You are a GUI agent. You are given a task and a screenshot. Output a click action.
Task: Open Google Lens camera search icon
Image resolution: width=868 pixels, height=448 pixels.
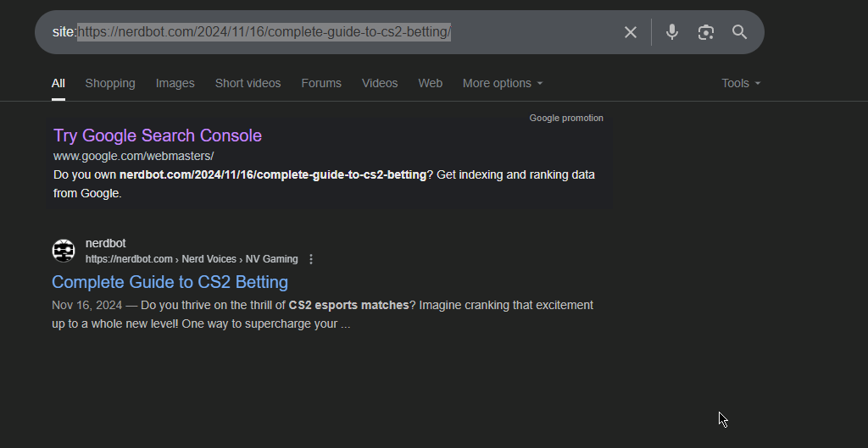point(706,32)
